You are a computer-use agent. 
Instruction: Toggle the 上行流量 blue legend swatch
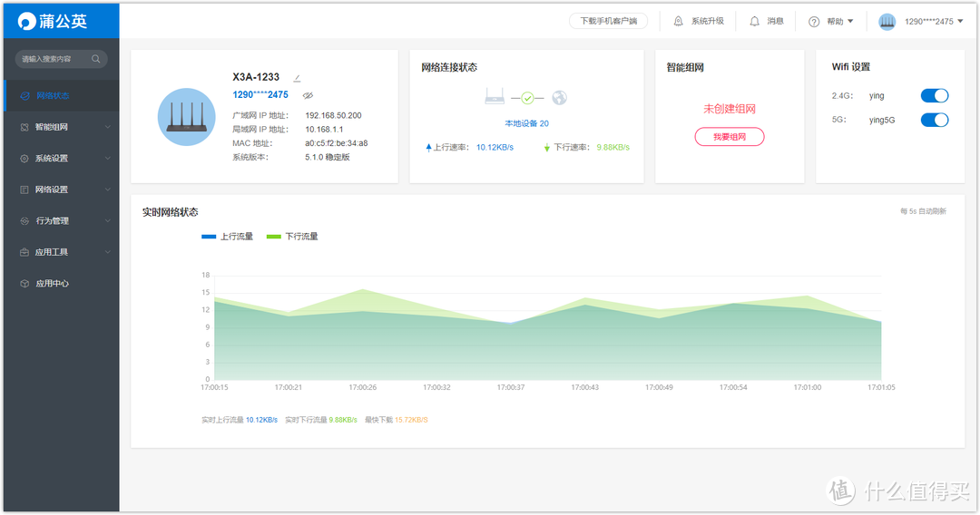coord(209,237)
